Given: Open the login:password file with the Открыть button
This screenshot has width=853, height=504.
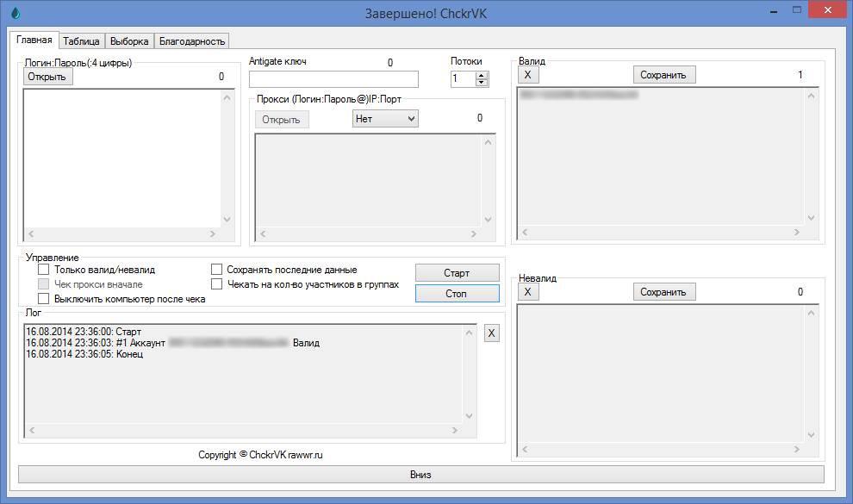Looking at the screenshot, I should tap(47, 77).
